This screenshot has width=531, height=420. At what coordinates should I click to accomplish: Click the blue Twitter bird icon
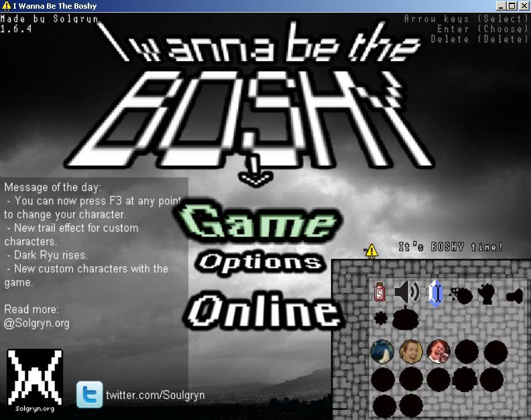tap(89, 395)
